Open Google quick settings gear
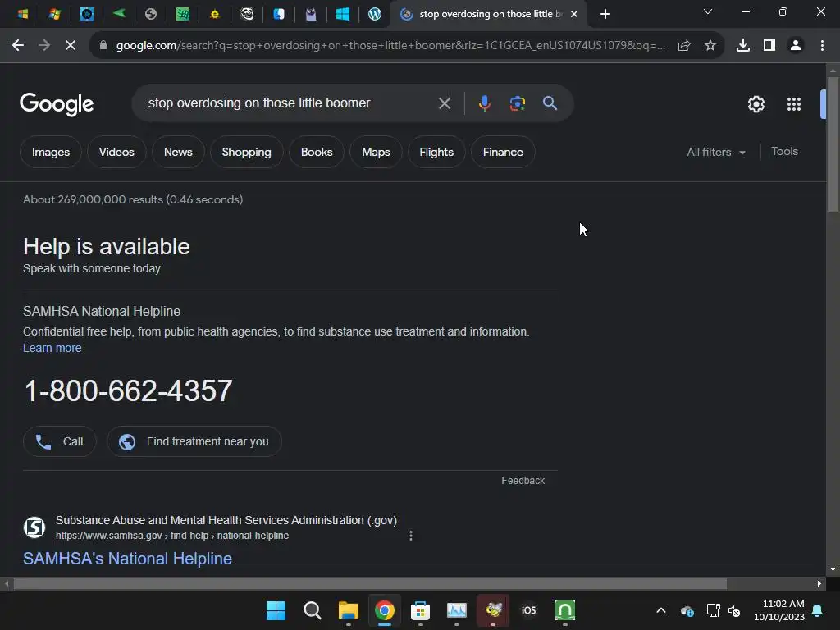The height and width of the screenshot is (630, 840). pos(756,104)
